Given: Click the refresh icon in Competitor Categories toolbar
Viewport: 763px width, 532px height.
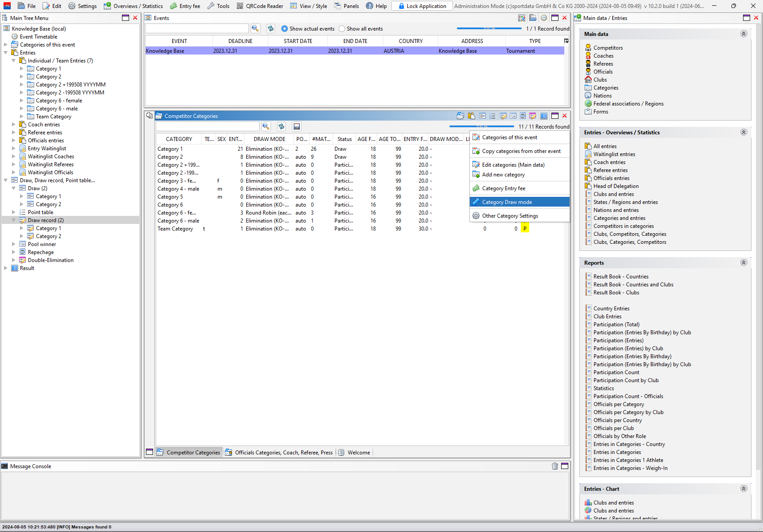Looking at the screenshot, I should click(281, 126).
